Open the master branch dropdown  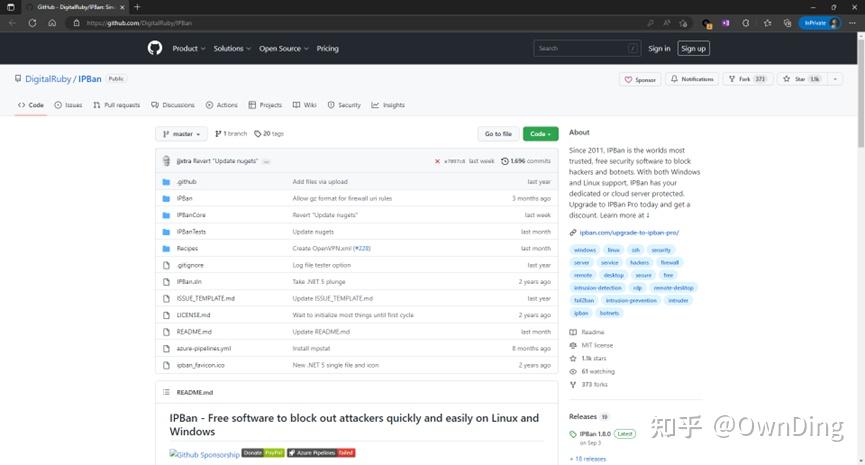click(x=181, y=134)
